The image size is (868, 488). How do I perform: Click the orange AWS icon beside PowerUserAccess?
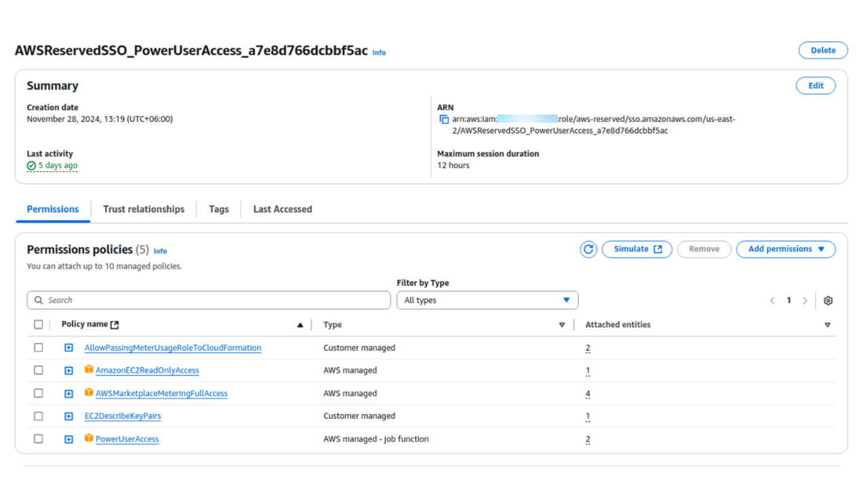click(89, 439)
